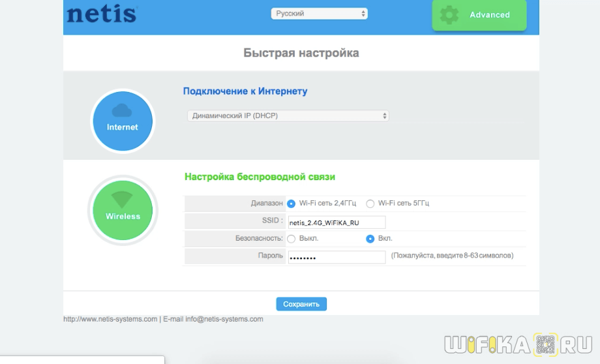Click the SSID input field
600x364 pixels.
click(337, 222)
